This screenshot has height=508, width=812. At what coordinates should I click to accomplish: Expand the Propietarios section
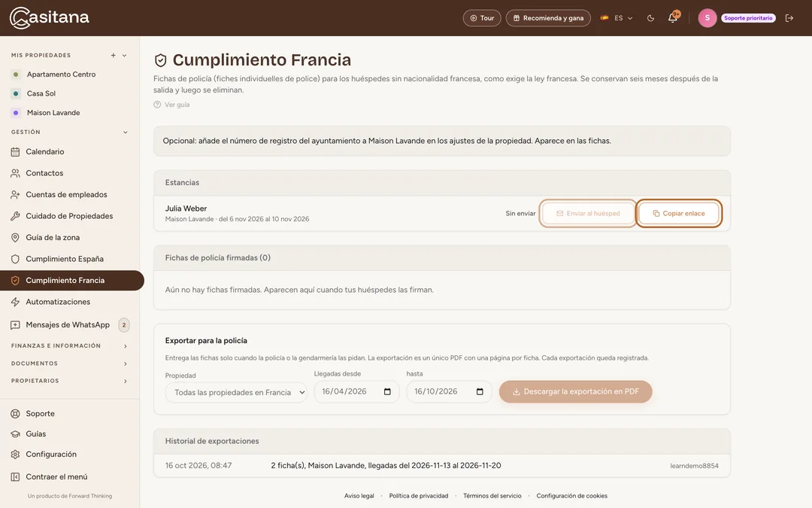[x=126, y=381]
